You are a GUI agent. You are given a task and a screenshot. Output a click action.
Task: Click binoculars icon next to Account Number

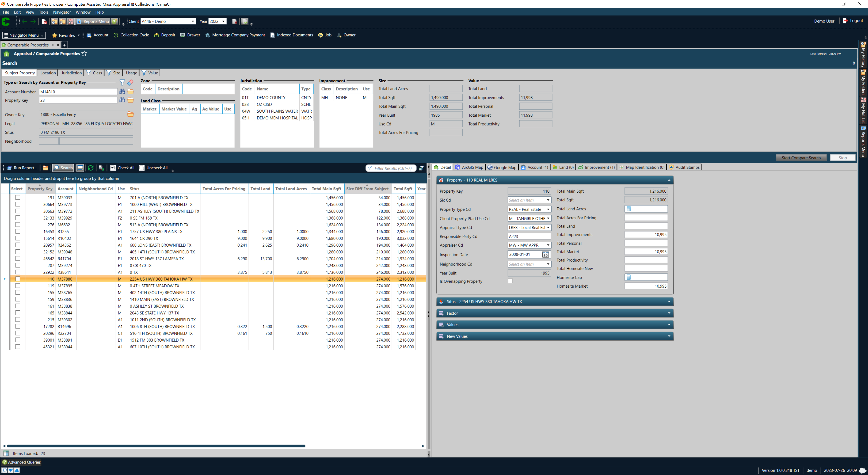122,91
